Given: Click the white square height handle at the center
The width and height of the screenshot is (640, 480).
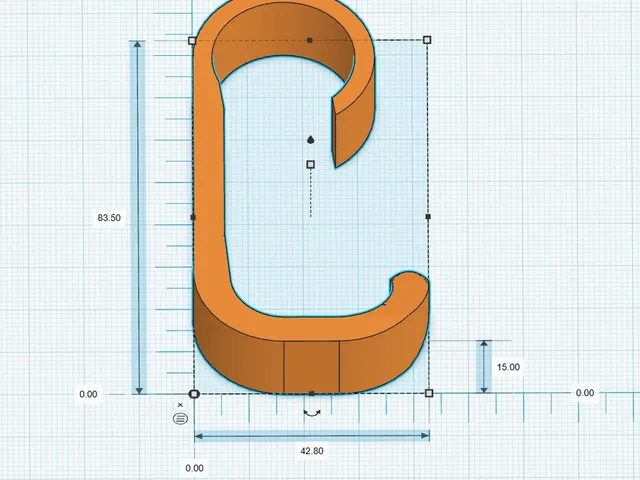Looking at the screenshot, I should [311, 164].
